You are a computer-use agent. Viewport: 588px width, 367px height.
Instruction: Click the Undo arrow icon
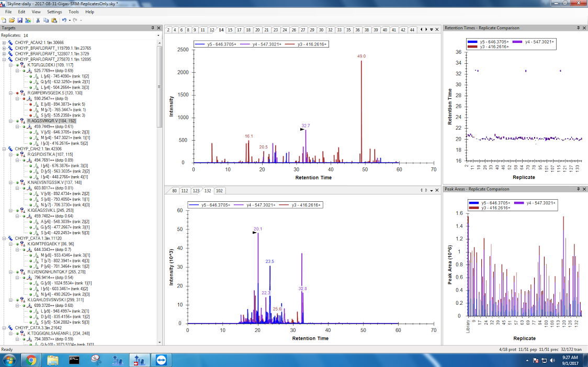tap(64, 20)
